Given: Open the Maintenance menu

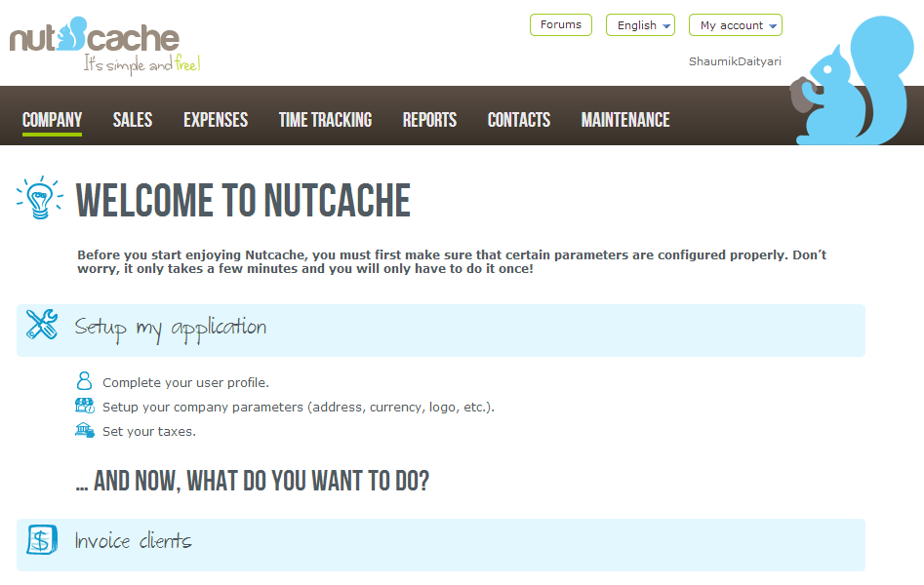Looking at the screenshot, I should pyautogui.click(x=625, y=120).
